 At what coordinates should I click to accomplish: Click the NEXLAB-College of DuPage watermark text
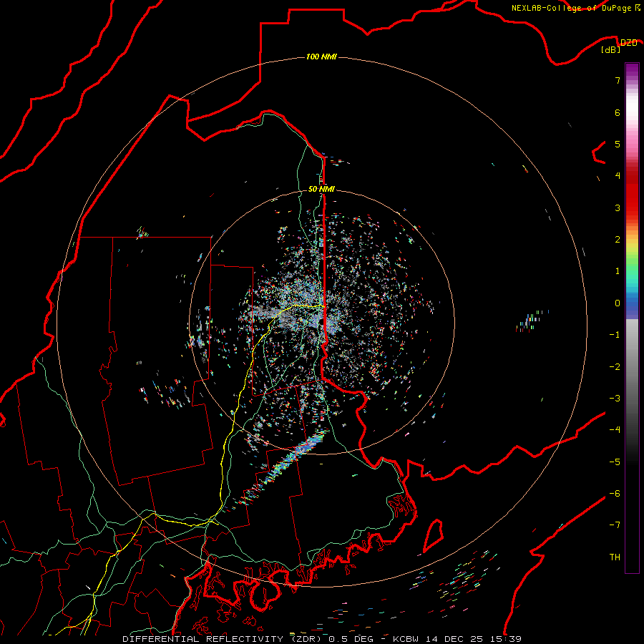(575, 8)
